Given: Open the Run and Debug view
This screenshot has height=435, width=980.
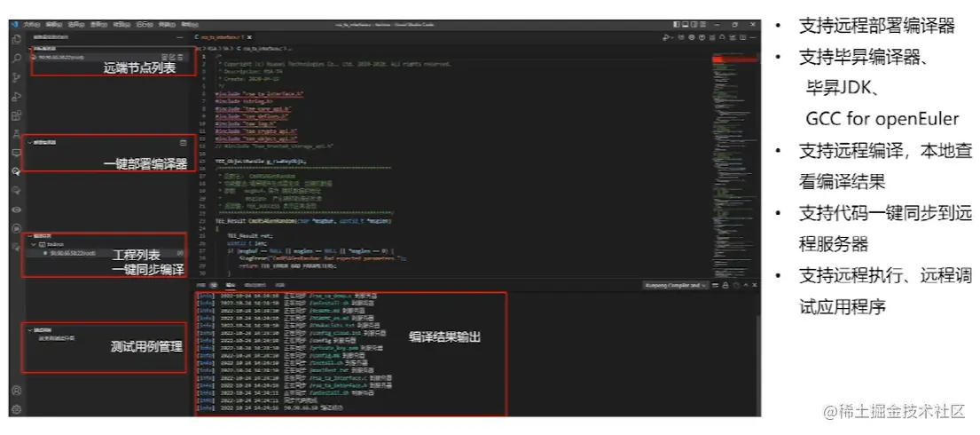Looking at the screenshot, I should (17, 97).
